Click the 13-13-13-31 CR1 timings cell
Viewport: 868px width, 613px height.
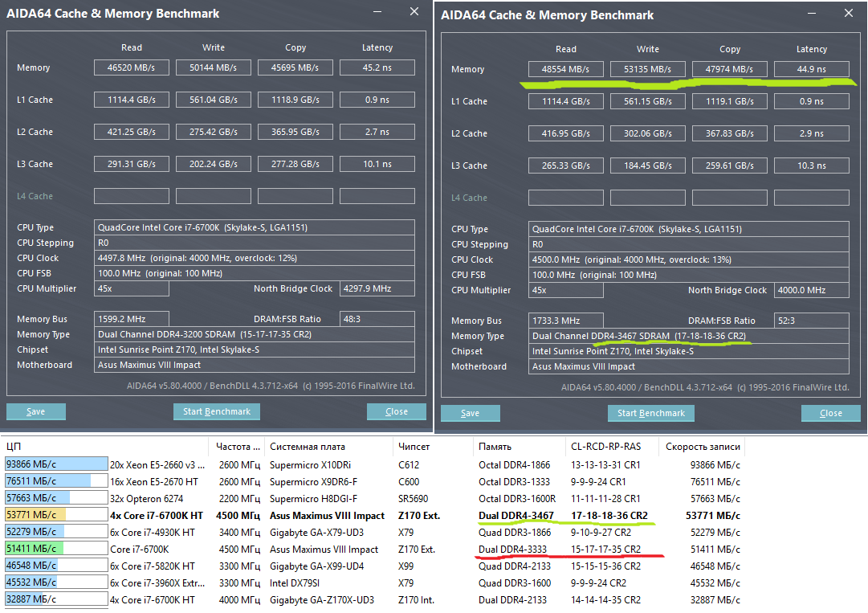[605, 465]
